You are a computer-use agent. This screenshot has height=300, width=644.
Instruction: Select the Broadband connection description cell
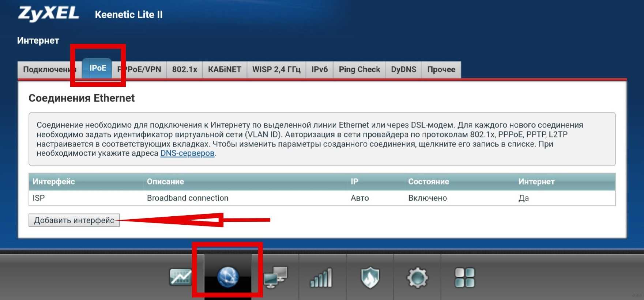pos(188,198)
